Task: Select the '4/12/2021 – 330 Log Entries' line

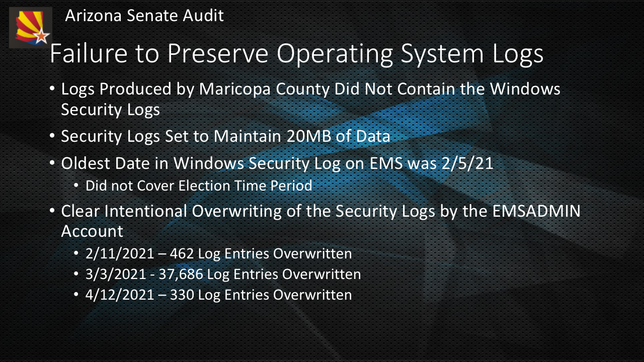Action: point(218,295)
